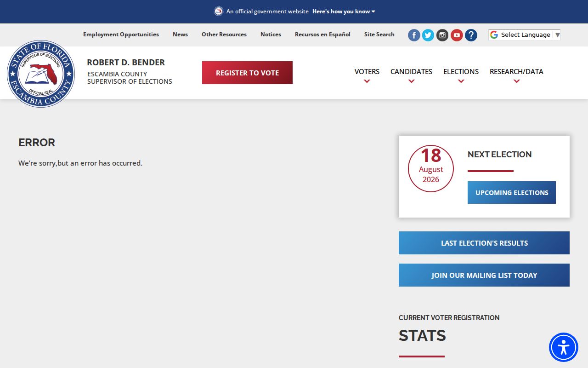Open the Instagram social media icon
Screen dimensions: 588x368
point(442,35)
